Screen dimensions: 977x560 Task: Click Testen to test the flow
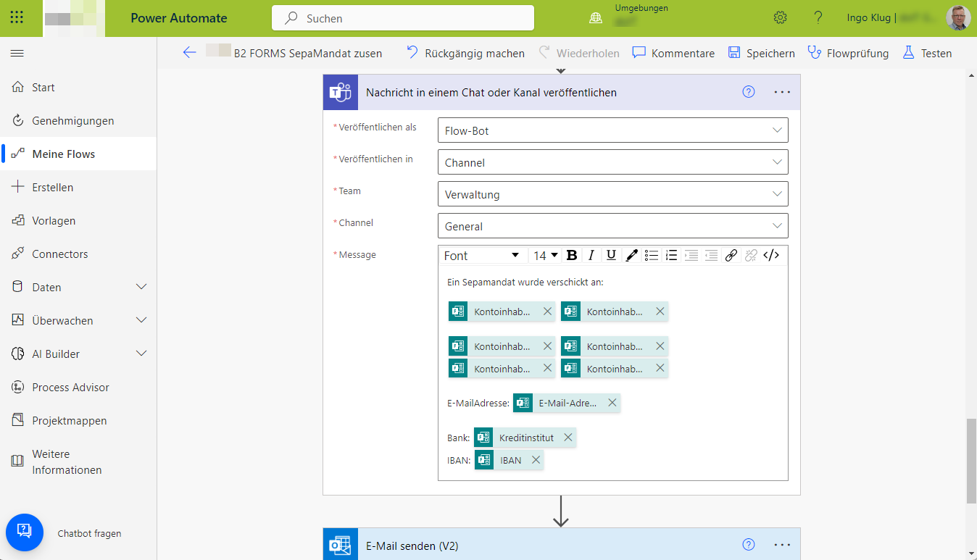tap(927, 53)
